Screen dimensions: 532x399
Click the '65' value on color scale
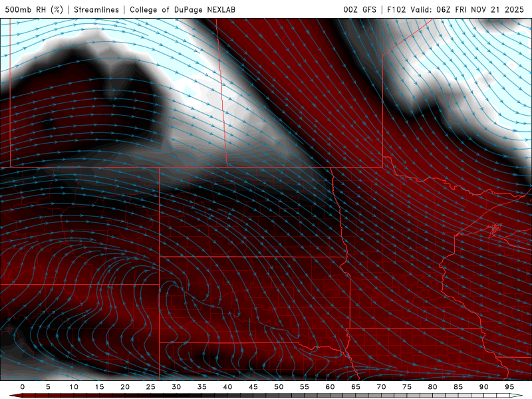point(356,387)
